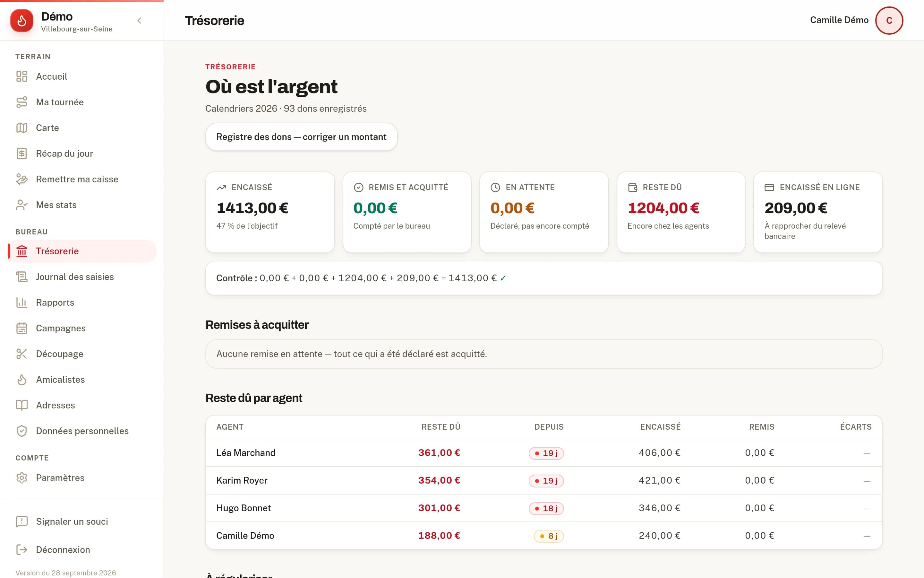Click the Encaissé en ligne 209,00 € card
The image size is (924, 578).
point(818,212)
